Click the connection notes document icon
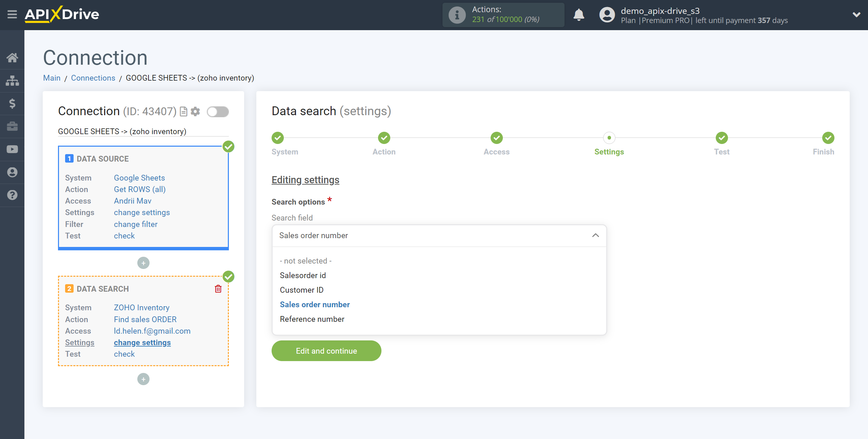The height and width of the screenshot is (439, 868). pos(183,111)
